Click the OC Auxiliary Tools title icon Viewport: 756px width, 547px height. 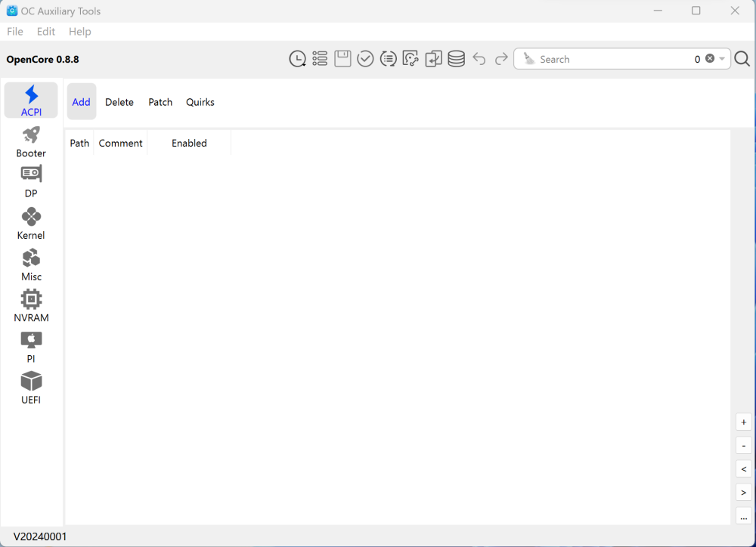(x=12, y=11)
